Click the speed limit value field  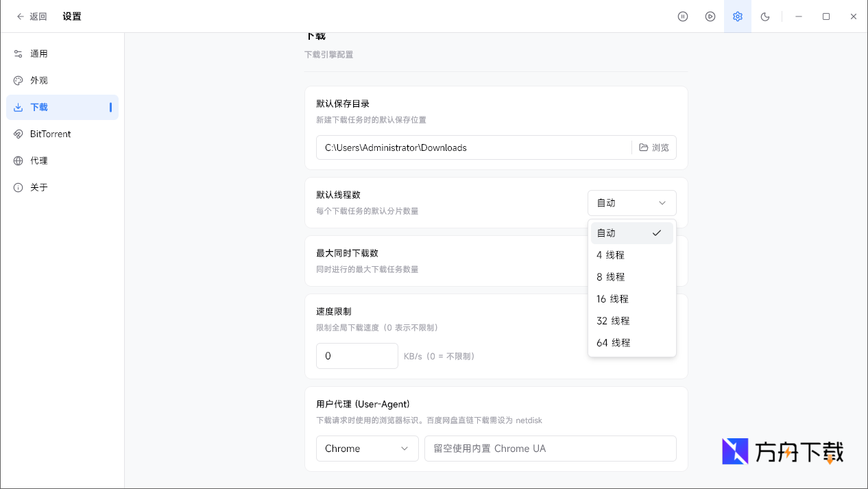(x=357, y=355)
